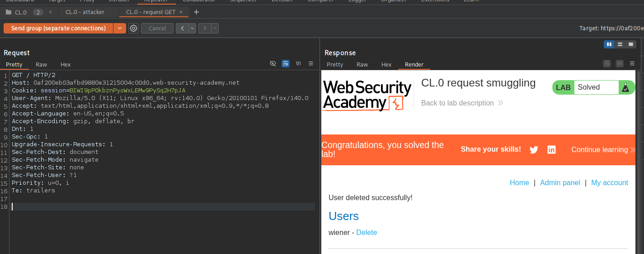Expand the back history dropdown arrow
This screenshot has width=644, height=254.
tap(193, 29)
